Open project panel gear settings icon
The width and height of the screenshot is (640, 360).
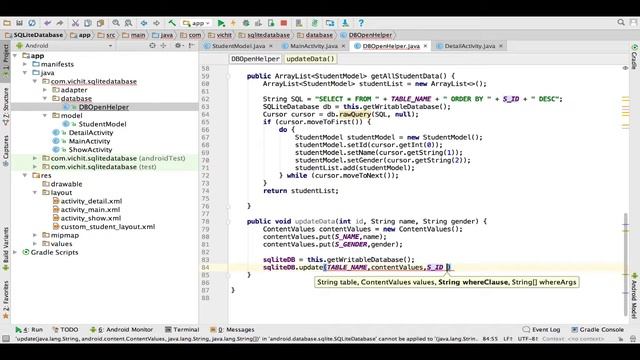click(x=178, y=46)
